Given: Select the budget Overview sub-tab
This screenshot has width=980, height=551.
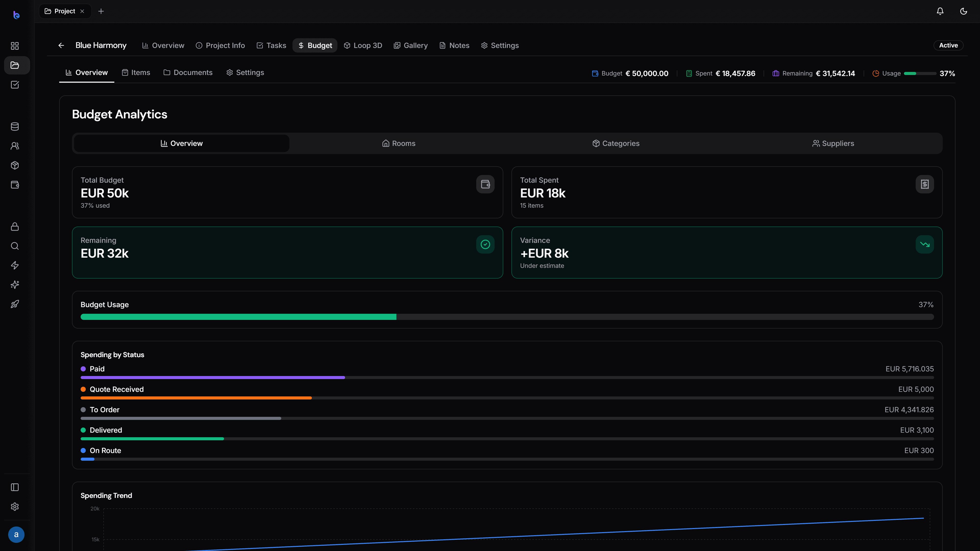Looking at the screenshot, I should coord(87,73).
